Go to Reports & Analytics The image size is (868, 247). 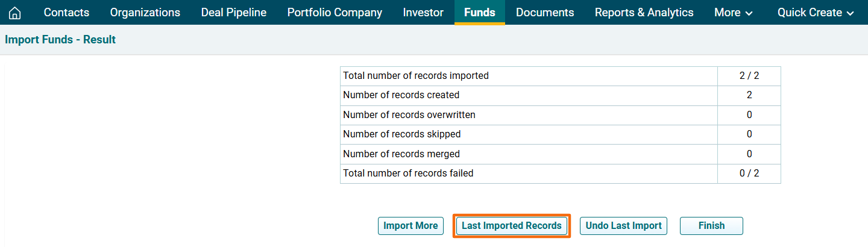(x=644, y=13)
